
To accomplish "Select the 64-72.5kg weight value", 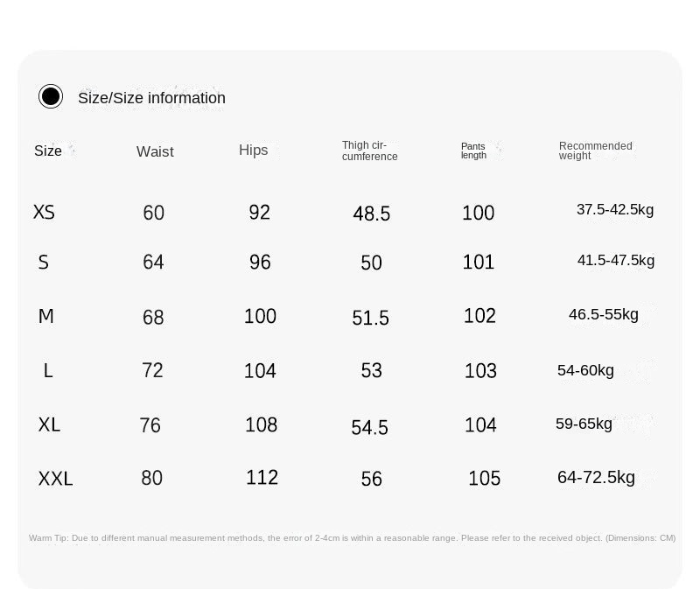I will click(596, 477).
